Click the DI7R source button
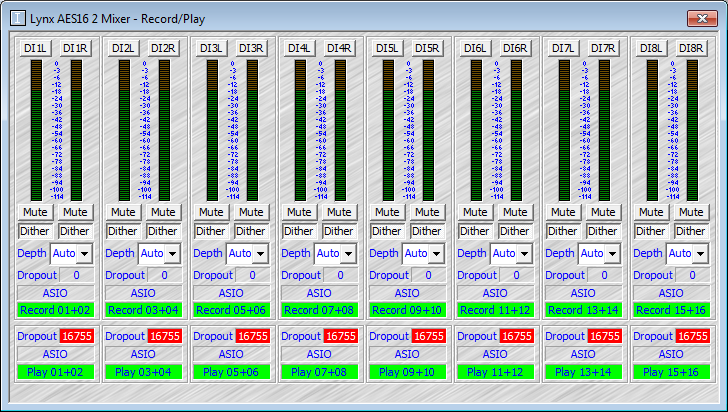This screenshot has width=728, height=412. [x=603, y=48]
